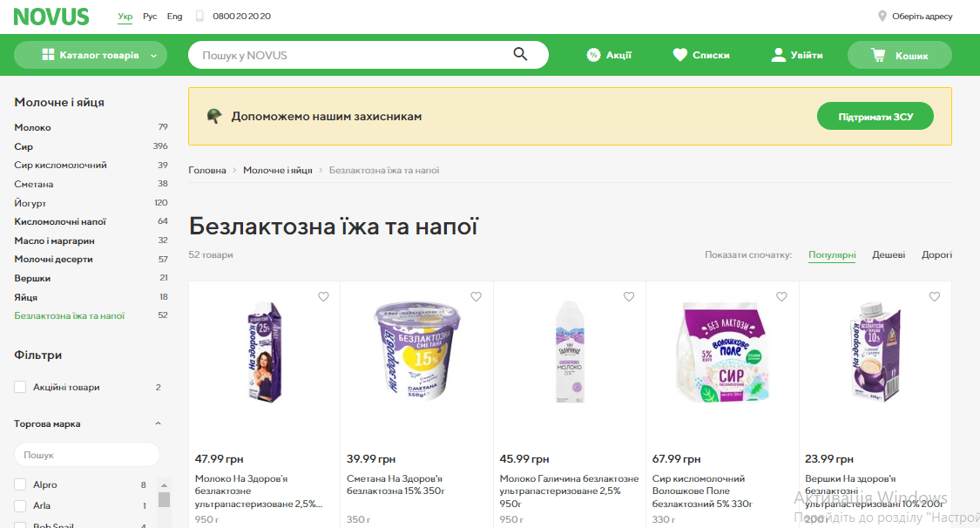Viewport: 980px width, 528px height.
Task: Add Молоко На Здоров'я to favorites heart
Action: (x=323, y=297)
